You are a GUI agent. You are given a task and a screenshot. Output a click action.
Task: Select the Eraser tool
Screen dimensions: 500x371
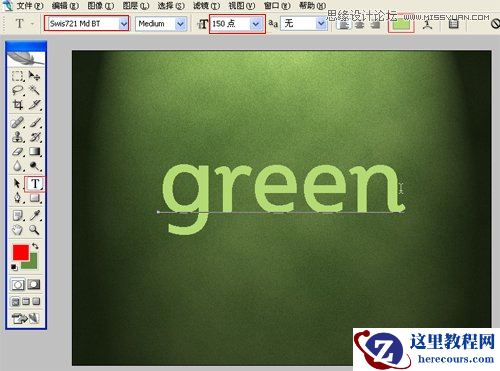point(17,152)
